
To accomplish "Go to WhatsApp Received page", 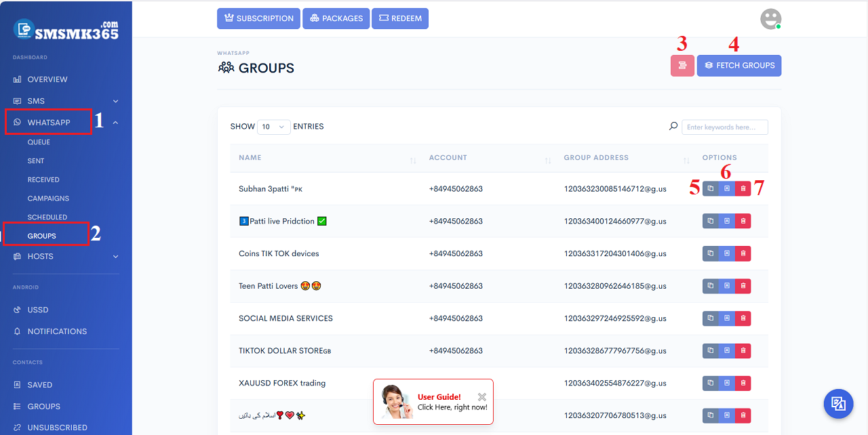I will click(43, 180).
